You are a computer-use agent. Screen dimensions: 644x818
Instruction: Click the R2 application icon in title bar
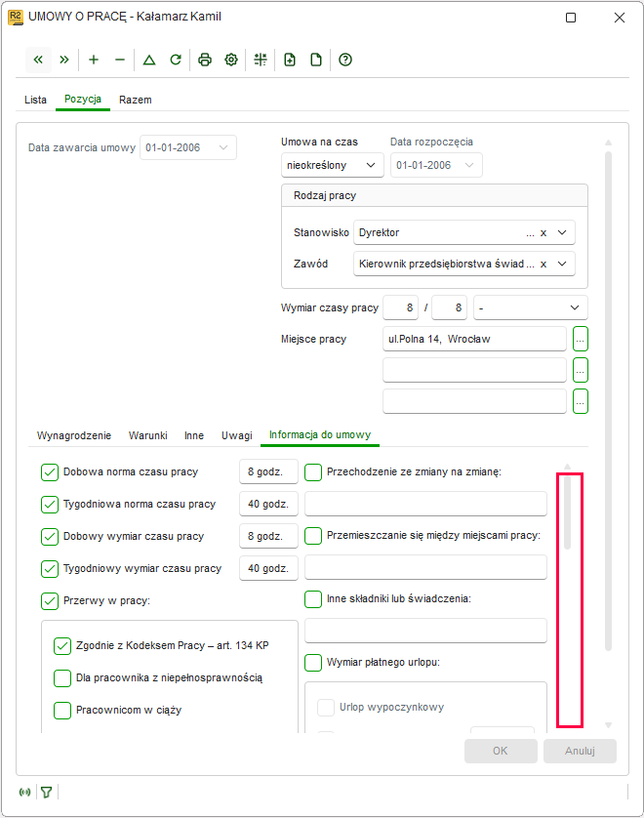[15, 18]
